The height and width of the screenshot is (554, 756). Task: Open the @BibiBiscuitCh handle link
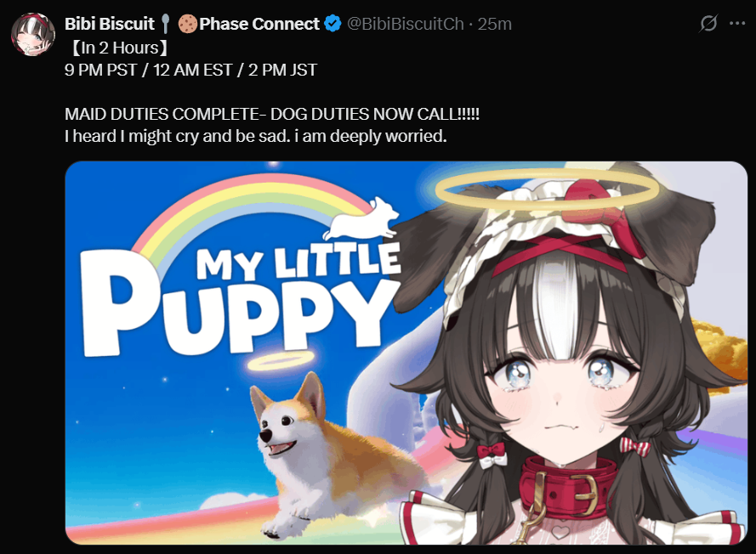click(405, 24)
